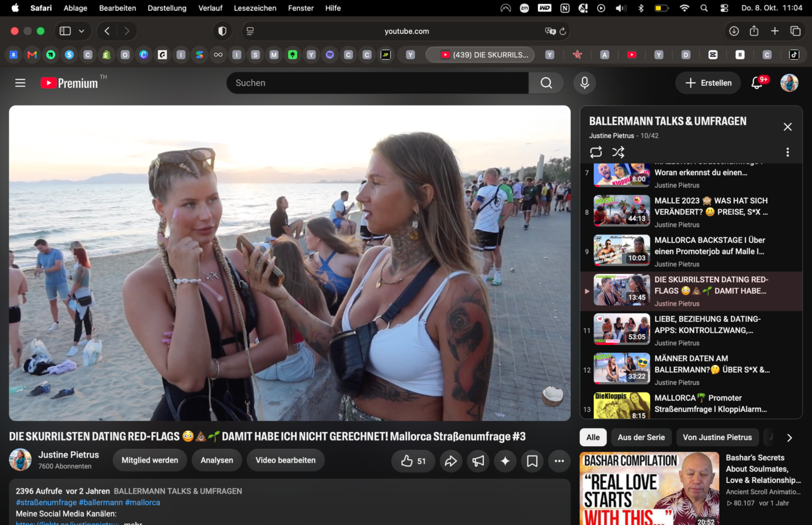The height and width of the screenshot is (525, 812).
Task: Open the YouTube hamburger guide menu
Action: coord(20,83)
